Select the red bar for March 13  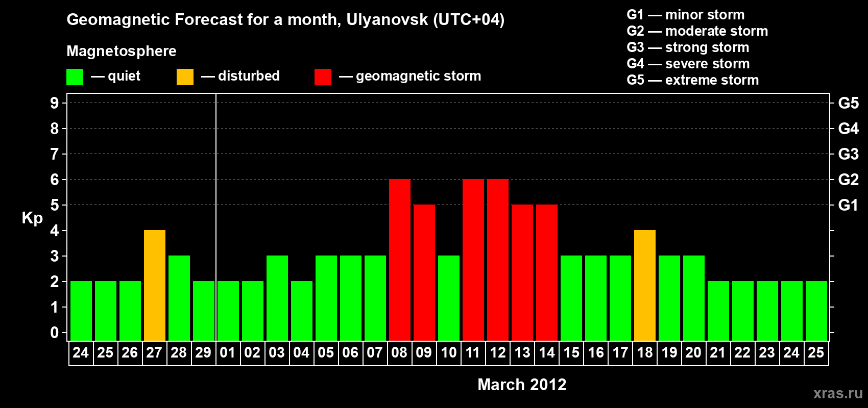pyautogui.click(x=522, y=272)
